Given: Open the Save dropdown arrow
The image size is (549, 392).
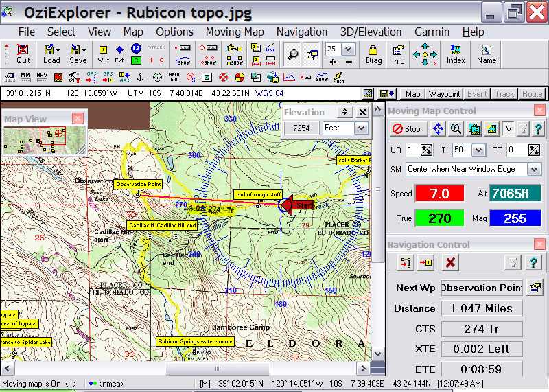Looking at the screenshot, I should 84,49.
